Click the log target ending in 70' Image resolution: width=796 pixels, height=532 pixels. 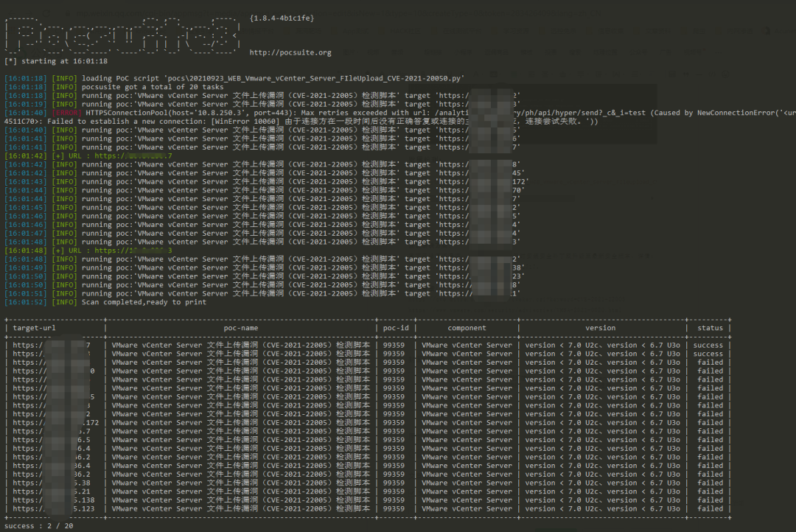[x=481, y=190]
